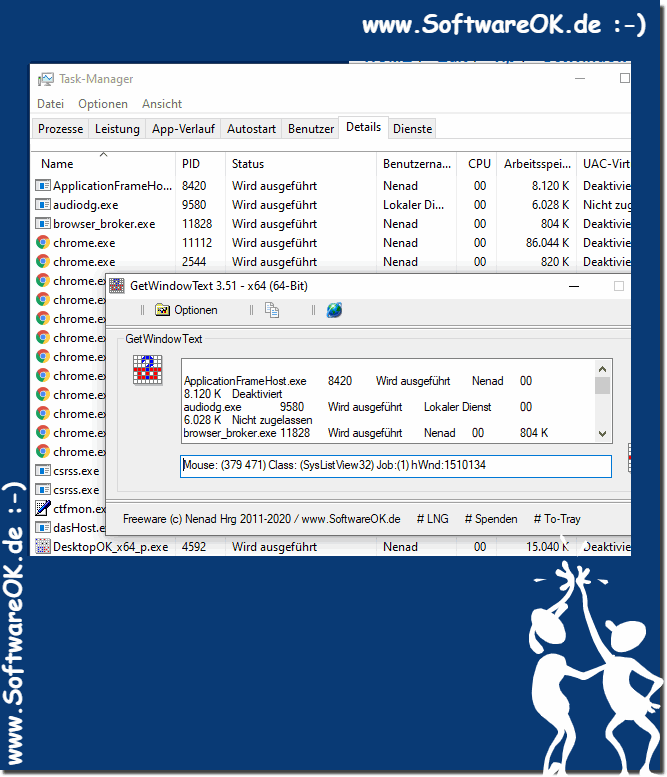Switch to the Autostart tab
This screenshot has height=777, width=667.
tap(251, 129)
